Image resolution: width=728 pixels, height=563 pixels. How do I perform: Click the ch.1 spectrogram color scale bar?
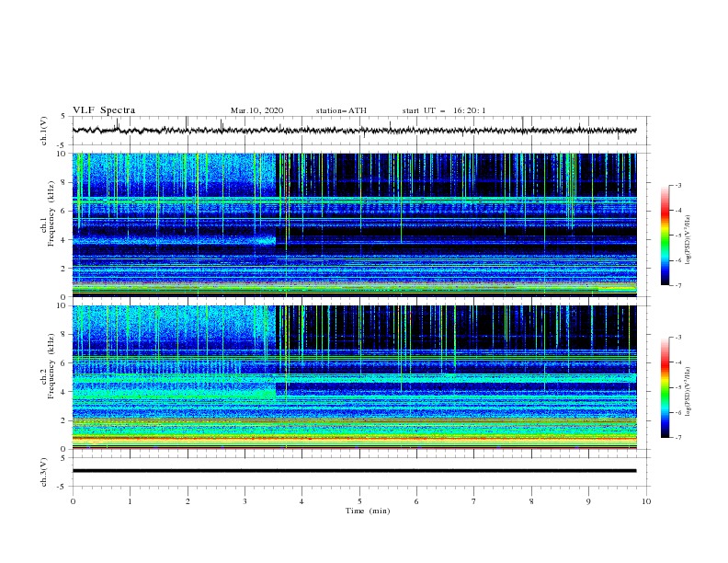coord(665,236)
